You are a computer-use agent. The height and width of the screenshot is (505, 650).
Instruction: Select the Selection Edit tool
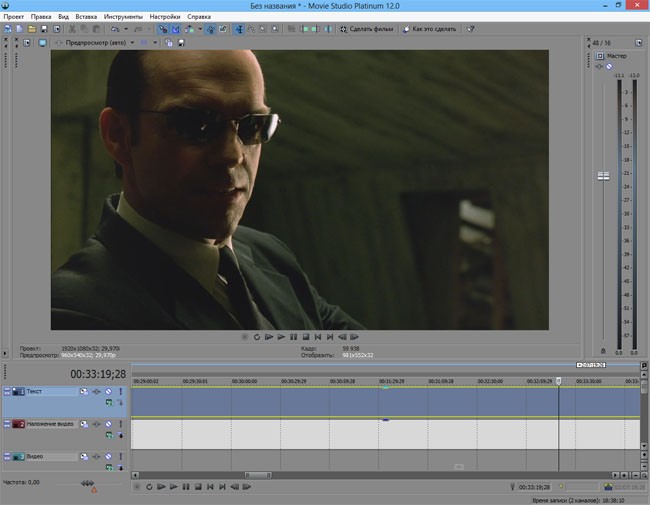click(263, 29)
